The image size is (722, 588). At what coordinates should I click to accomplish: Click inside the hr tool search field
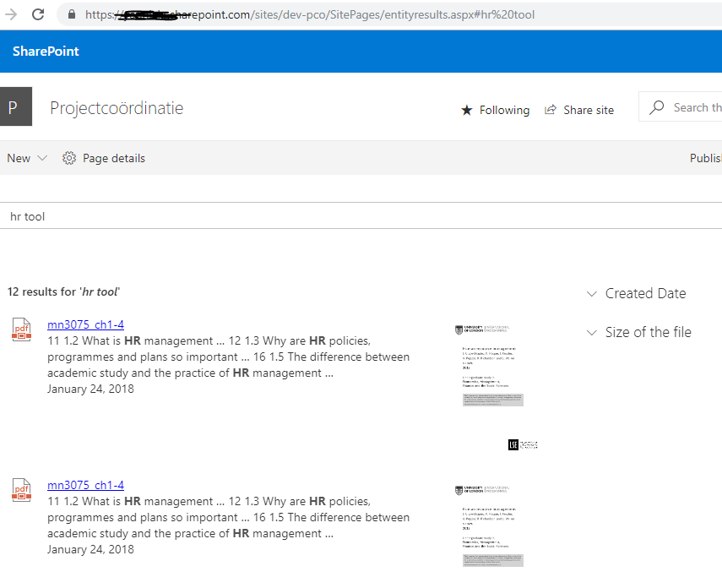pyautogui.click(x=169, y=216)
